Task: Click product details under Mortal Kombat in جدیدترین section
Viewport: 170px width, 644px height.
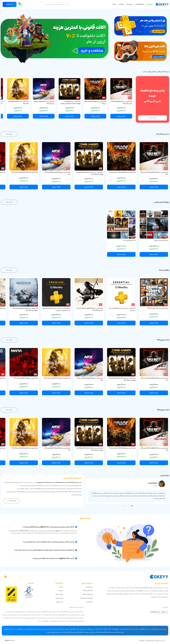Action: pyautogui.click(x=24, y=187)
